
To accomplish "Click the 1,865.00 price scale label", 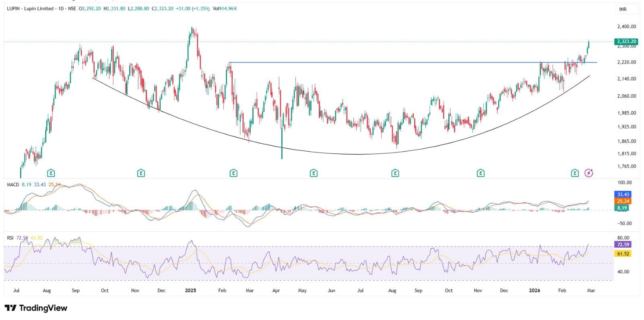I will [626, 141].
